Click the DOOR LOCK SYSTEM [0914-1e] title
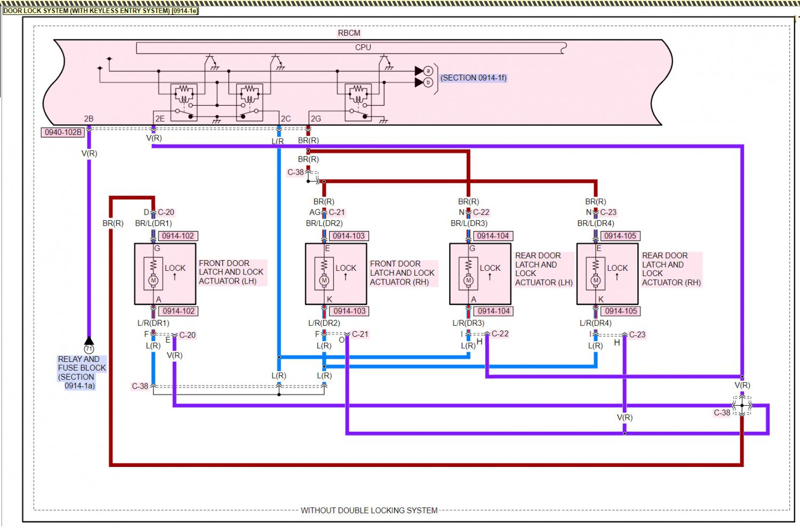Viewport: 800px width, 532px height. click(x=101, y=11)
